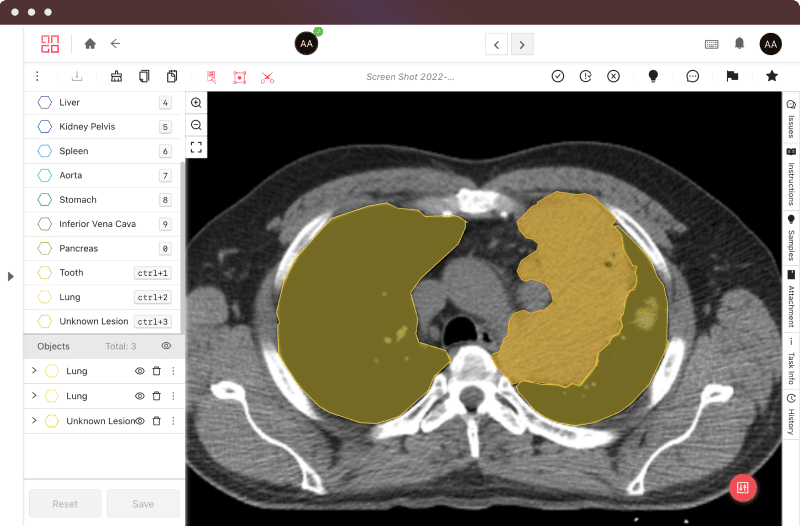The width and height of the screenshot is (801, 526).
Task: Expand the first Lung object row
Action: click(34, 371)
